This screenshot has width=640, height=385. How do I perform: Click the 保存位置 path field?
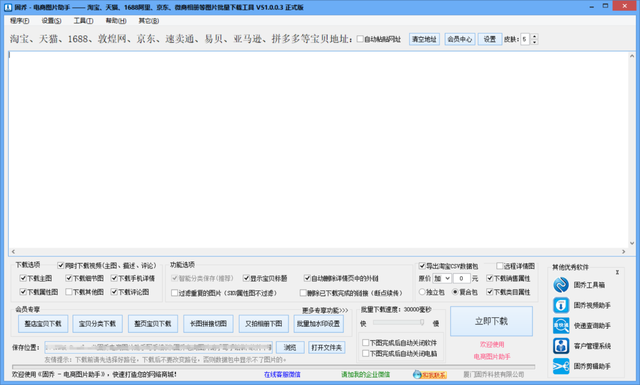pos(158,347)
